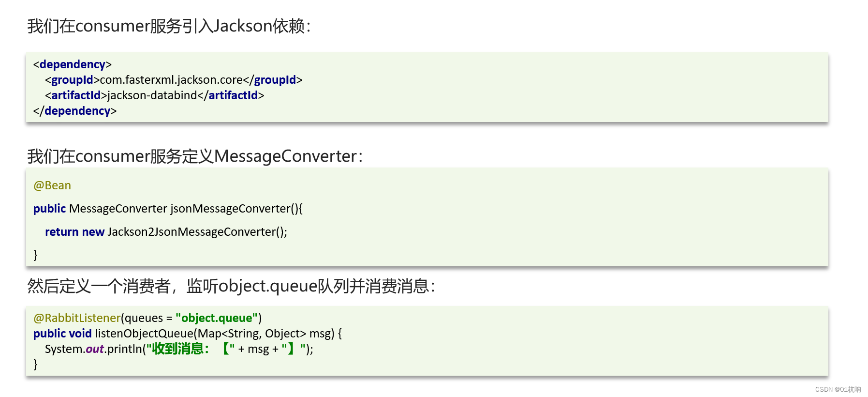Click the closing dependency tag

[75, 111]
